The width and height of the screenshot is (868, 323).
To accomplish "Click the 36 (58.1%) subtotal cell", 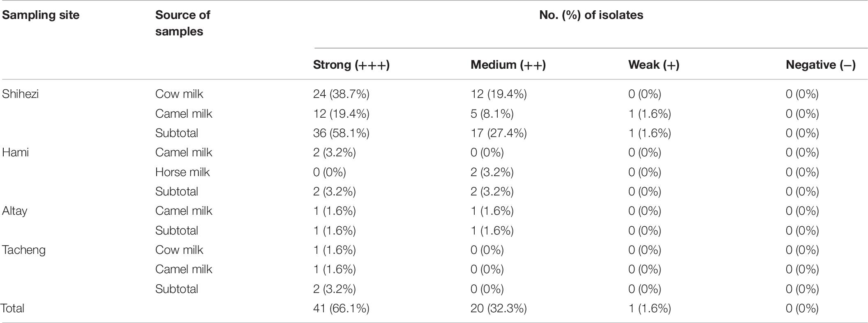I will (341, 133).
